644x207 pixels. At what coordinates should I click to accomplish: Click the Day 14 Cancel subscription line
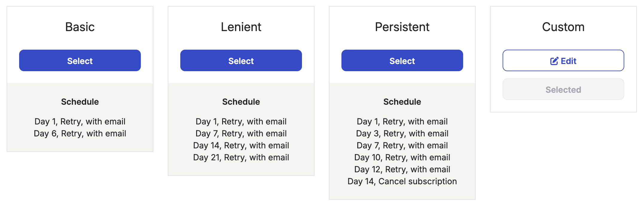(x=402, y=181)
